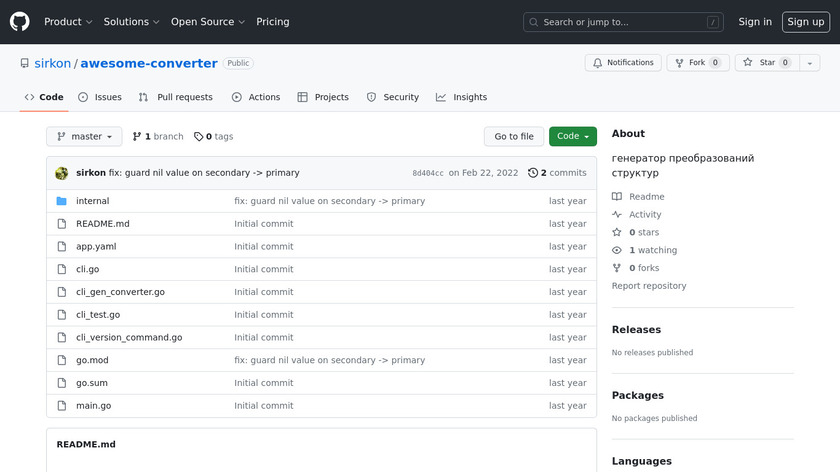The width and height of the screenshot is (840, 472).
Task: Click the commit history clock icon
Action: [x=533, y=173]
